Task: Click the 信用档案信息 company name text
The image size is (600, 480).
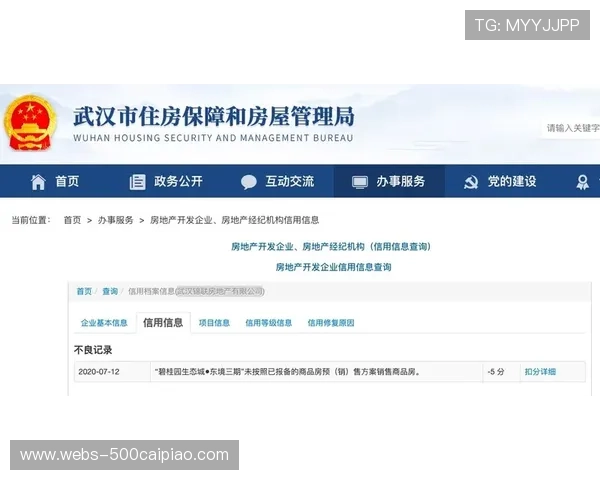Action: pyautogui.click(x=196, y=291)
